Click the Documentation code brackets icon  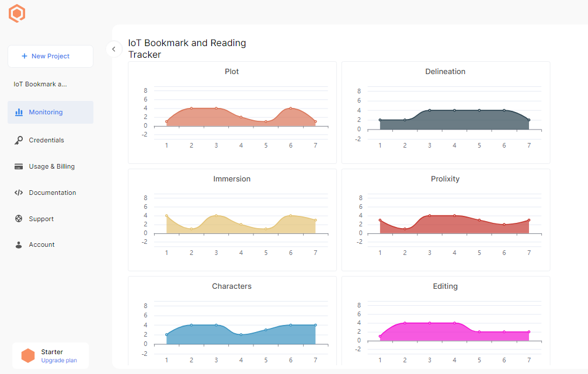19,193
